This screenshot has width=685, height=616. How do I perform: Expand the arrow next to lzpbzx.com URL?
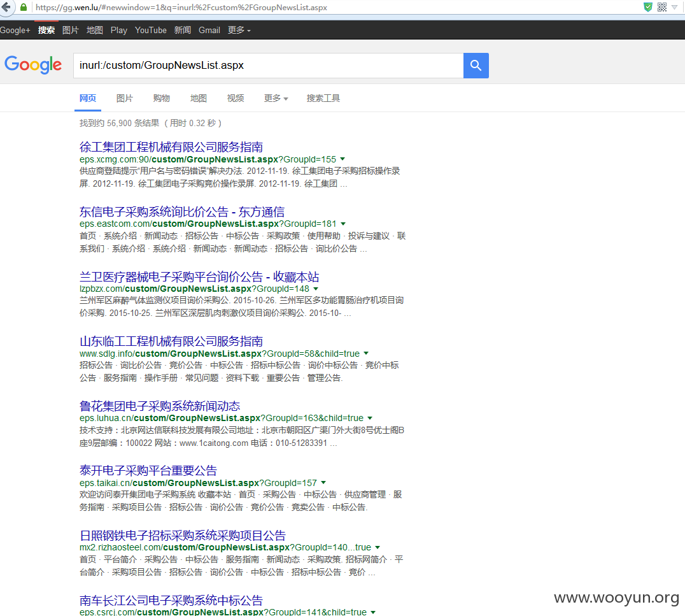[316, 289]
